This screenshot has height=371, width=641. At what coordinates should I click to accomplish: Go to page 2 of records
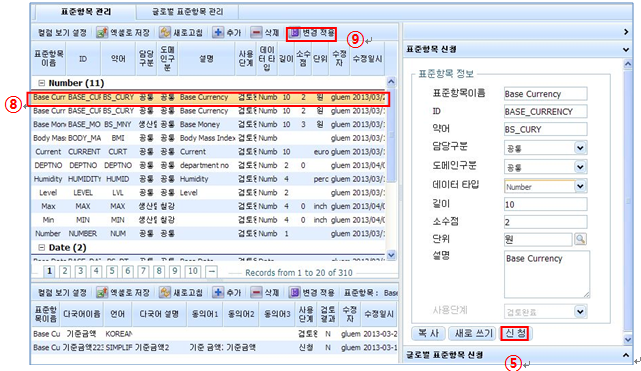pyautogui.click(x=65, y=271)
